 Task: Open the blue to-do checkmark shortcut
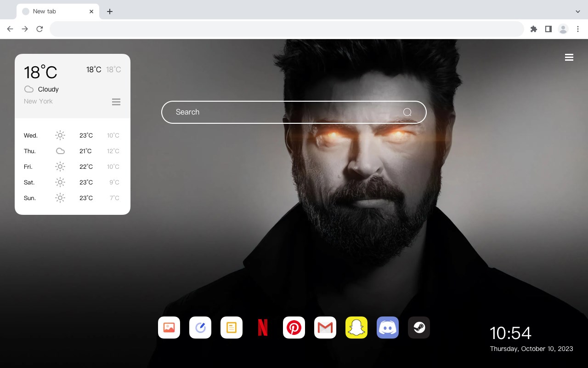200,328
